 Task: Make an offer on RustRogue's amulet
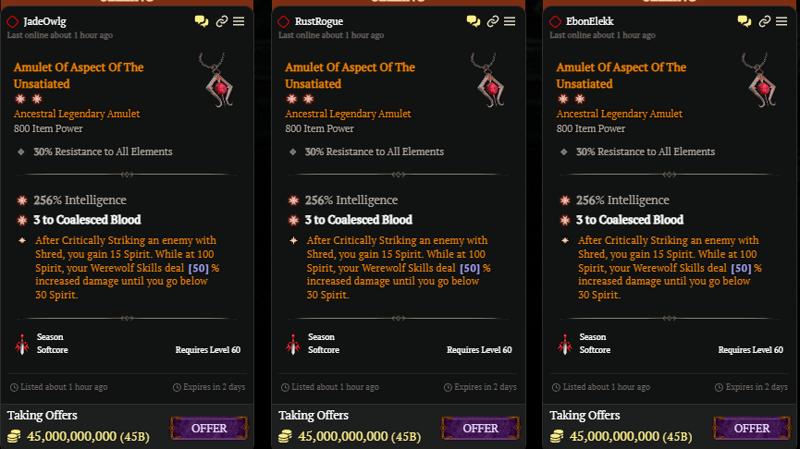tap(481, 428)
